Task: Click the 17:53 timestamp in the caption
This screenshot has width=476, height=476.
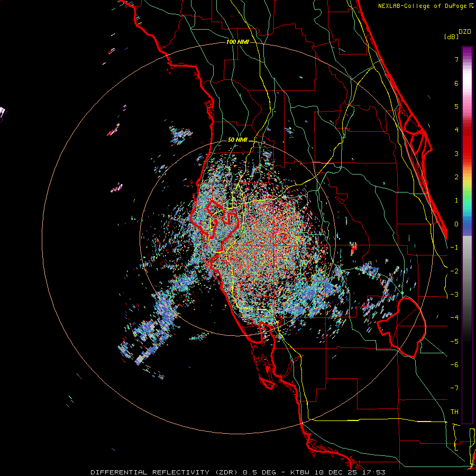Action: [x=375, y=472]
